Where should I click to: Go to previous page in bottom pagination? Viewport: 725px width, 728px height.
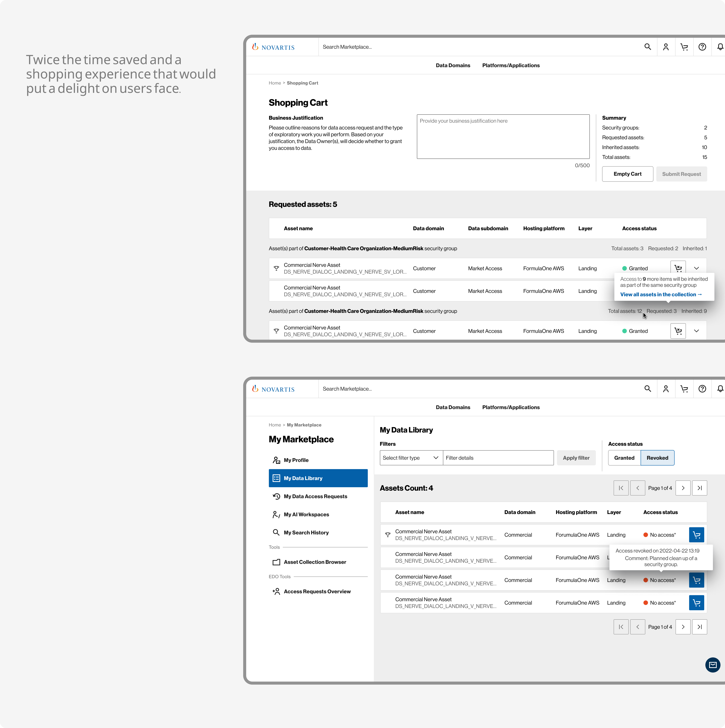click(638, 627)
